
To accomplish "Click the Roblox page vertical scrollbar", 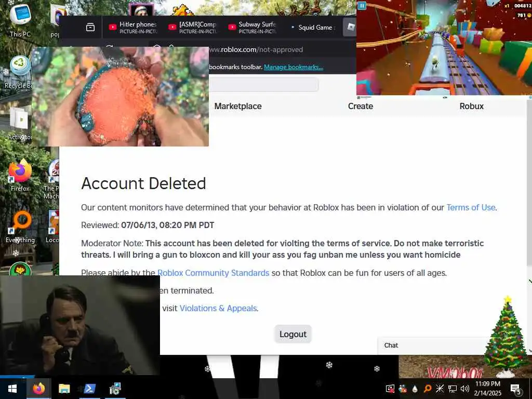I will click(x=529, y=183).
